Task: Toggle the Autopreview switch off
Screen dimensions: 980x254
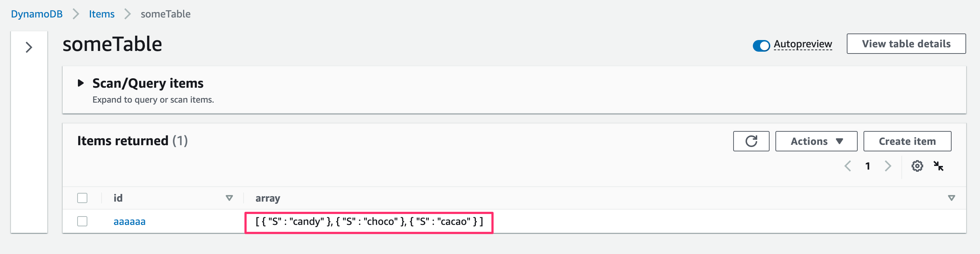Action: coord(761,45)
